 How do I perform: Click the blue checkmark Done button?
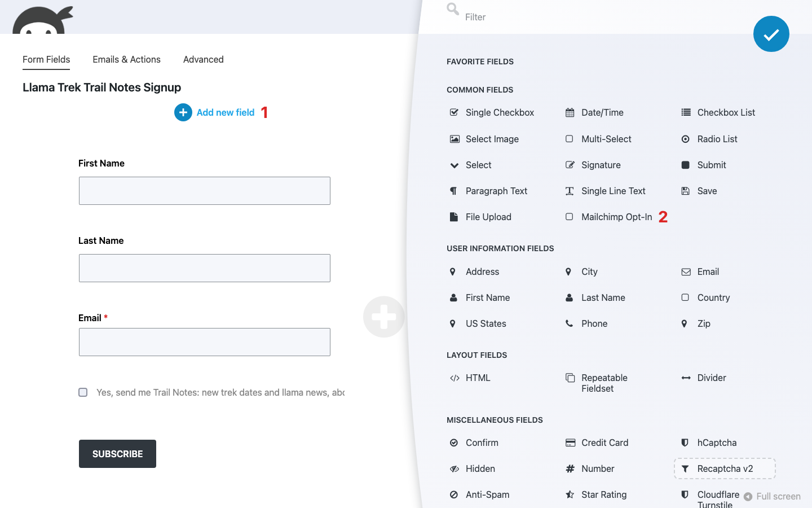tap(771, 34)
